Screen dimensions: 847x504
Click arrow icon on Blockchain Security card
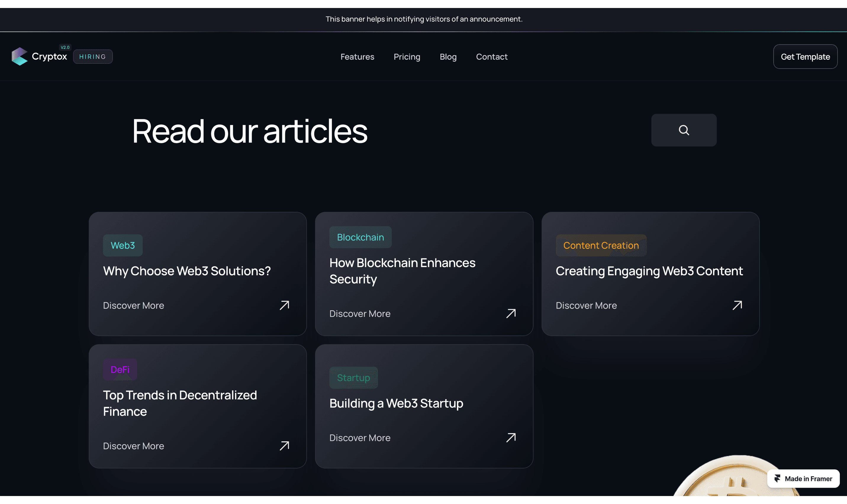[511, 314]
